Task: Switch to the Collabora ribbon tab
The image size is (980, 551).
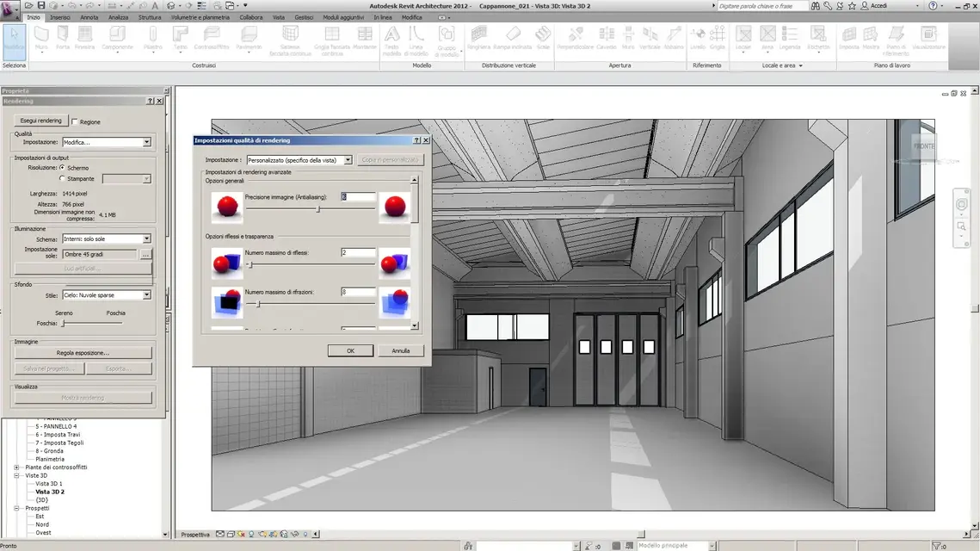Action: [x=251, y=17]
